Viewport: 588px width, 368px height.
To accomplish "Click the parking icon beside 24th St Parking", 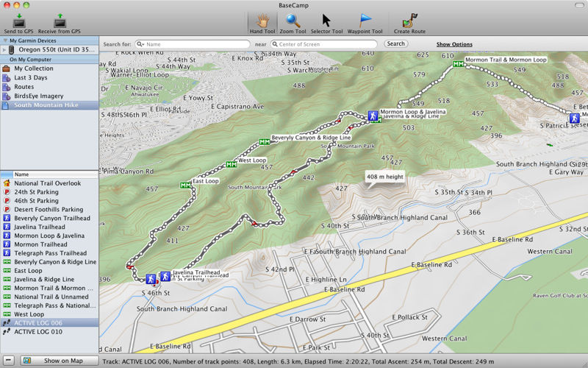I will [x=7, y=192].
